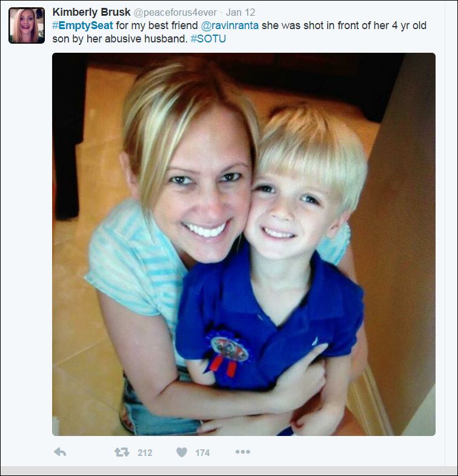This screenshot has height=476, width=458.
Task: Open Kimberly Brusk's profile avatar
Action: (27, 25)
